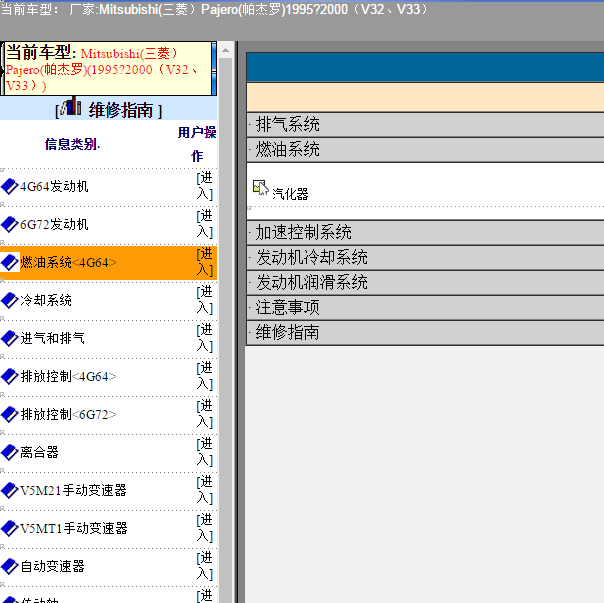Click the left panel scroll-up arrow
This screenshot has width=604, height=603.
tap(226, 50)
